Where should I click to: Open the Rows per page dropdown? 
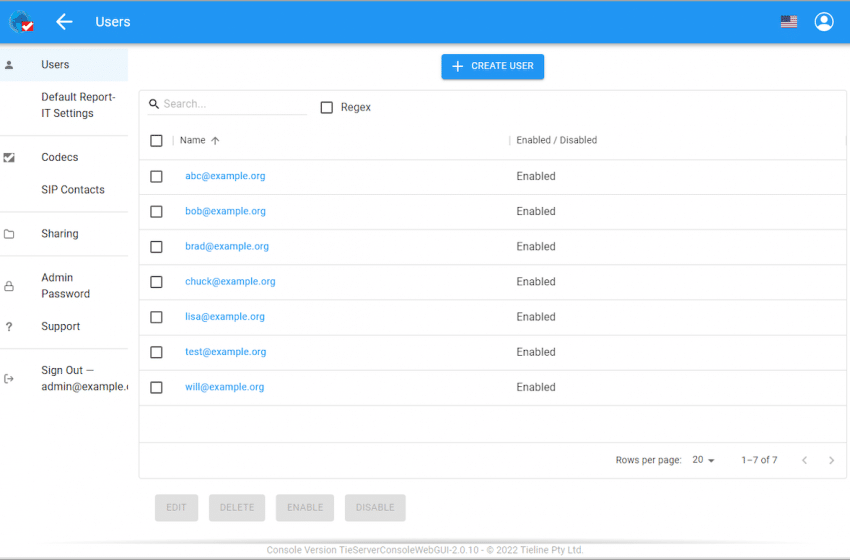[704, 460]
